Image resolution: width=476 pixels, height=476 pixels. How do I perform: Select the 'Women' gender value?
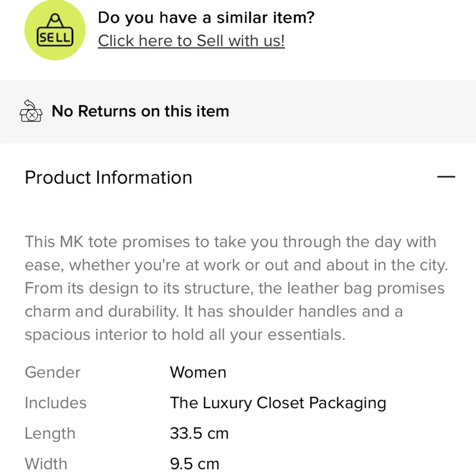click(x=198, y=372)
